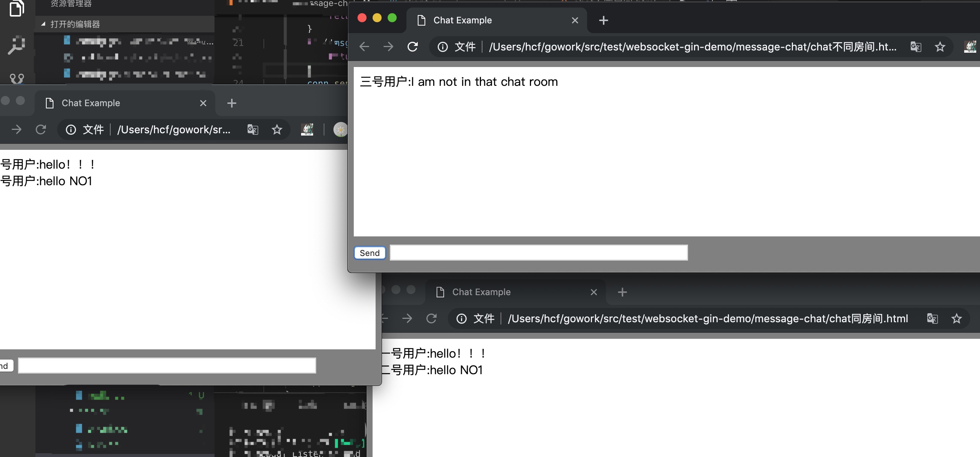The image size is (980, 457).
Task: Open translate icon in top-right browser address bar
Action: click(915, 47)
